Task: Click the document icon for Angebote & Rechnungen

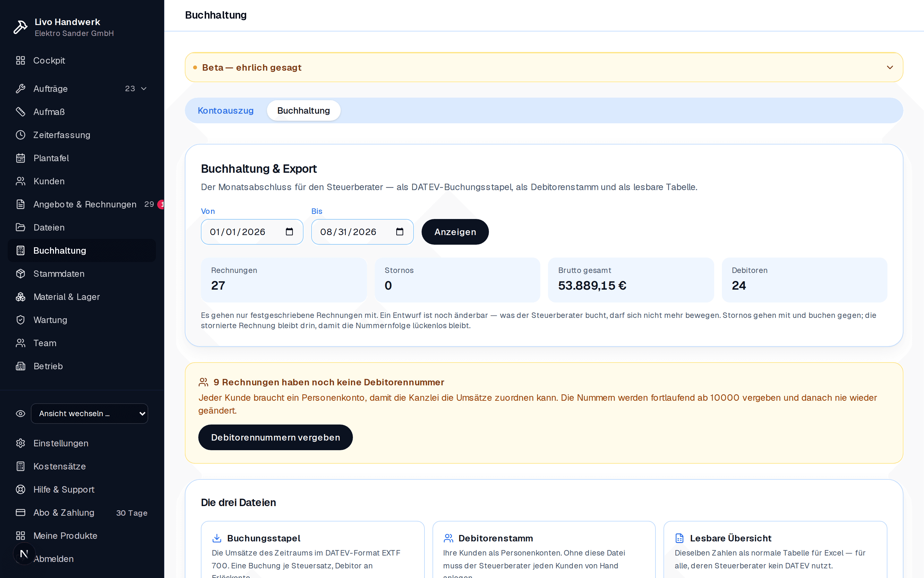Action: [x=21, y=204]
